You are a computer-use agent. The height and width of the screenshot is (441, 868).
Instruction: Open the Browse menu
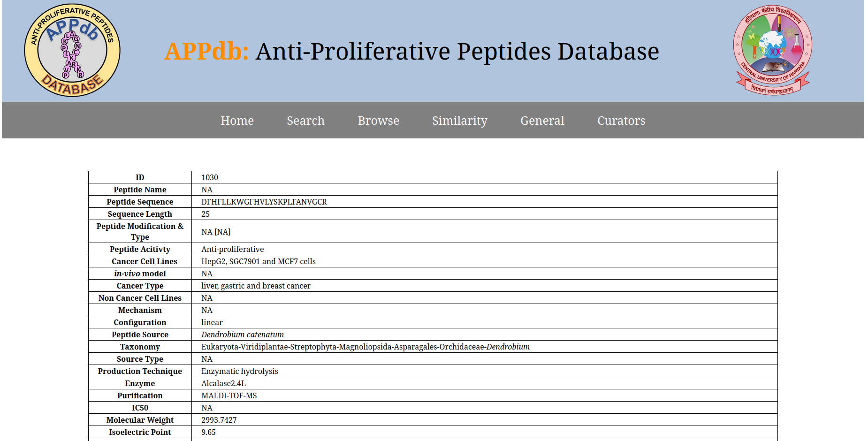(x=379, y=121)
